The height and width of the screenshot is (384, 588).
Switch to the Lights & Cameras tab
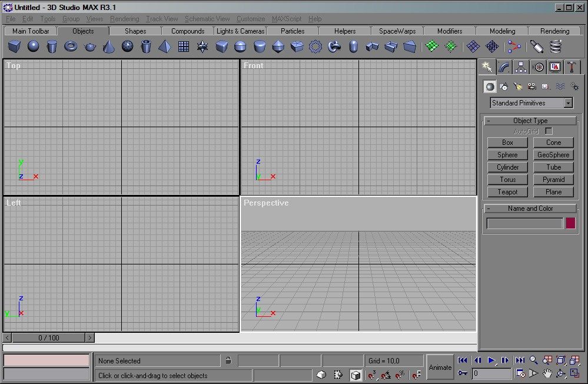(x=240, y=31)
